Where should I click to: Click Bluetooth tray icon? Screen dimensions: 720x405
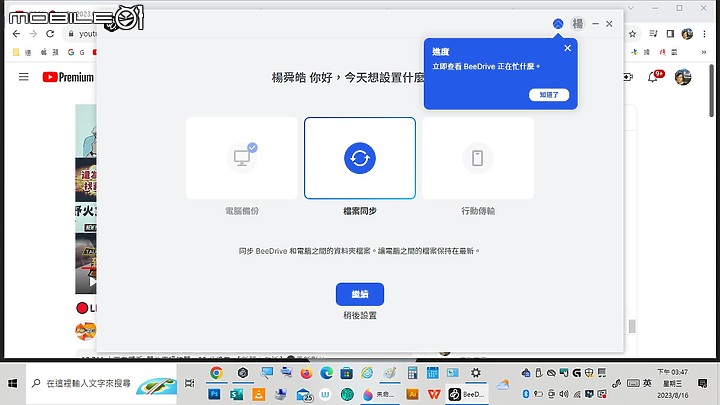point(525,394)
